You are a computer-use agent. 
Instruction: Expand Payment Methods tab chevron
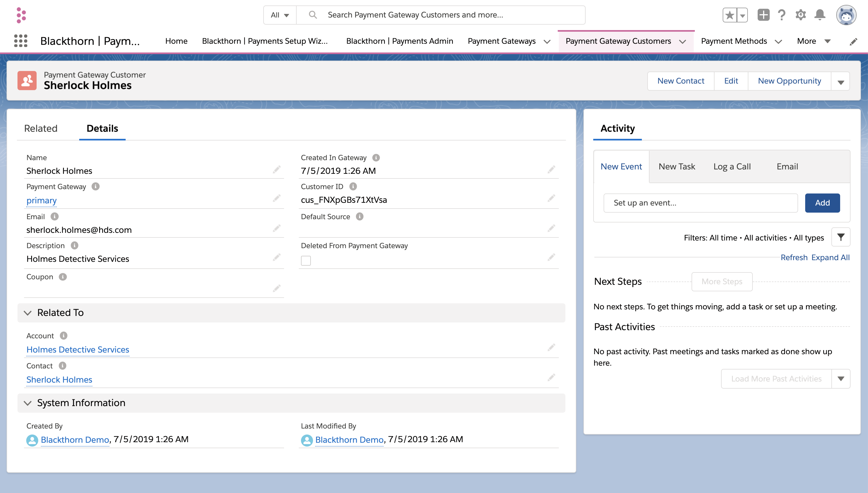click(x=778, y=42)
